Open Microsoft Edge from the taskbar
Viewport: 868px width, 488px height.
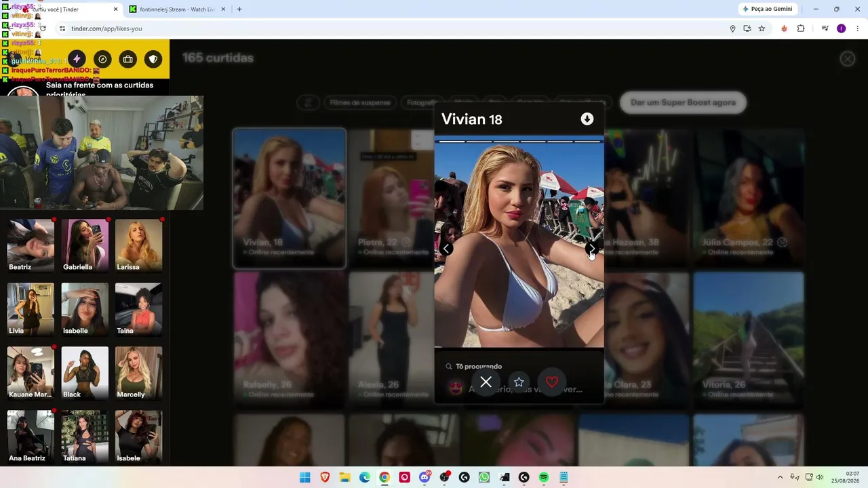coord(365,477)
